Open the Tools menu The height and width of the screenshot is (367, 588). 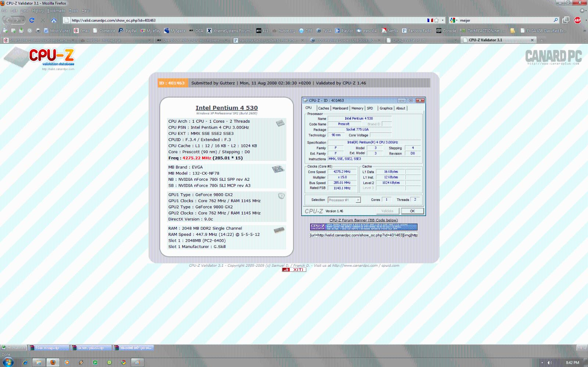coord(73,11)
